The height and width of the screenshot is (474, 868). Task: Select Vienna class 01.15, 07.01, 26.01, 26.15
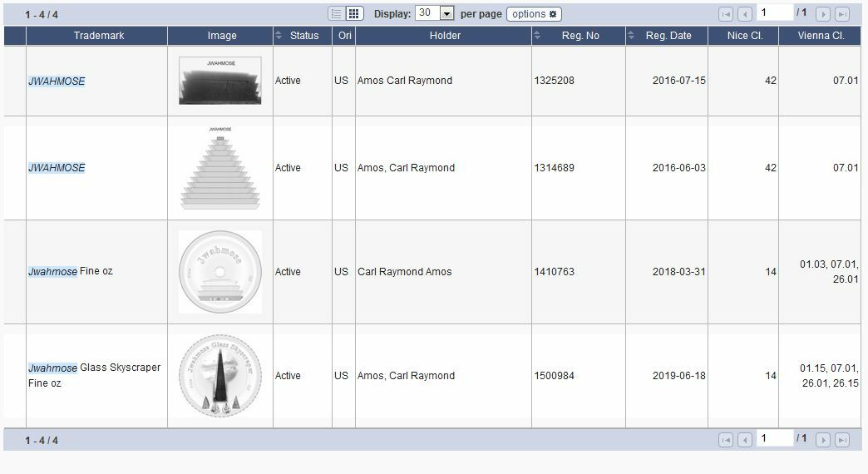[x=829, y=375]
